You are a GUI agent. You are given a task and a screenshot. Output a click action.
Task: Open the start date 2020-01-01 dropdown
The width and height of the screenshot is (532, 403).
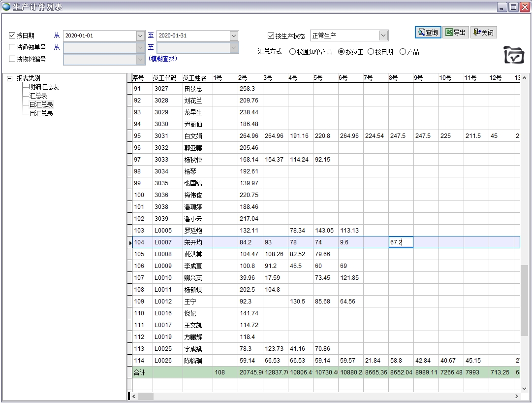140,35
